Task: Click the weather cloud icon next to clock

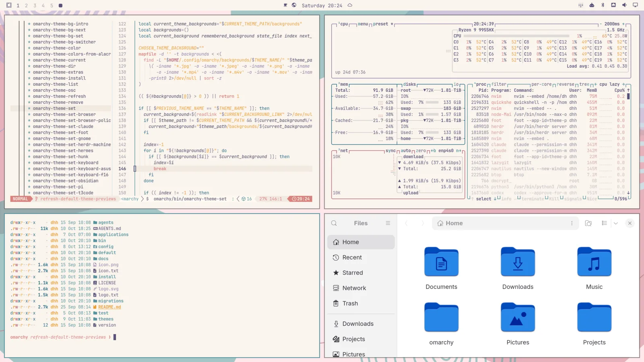Action: tap(350, 5)
